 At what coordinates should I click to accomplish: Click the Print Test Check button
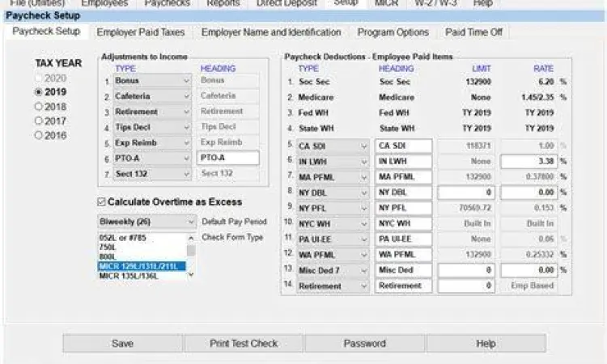tap(244, 343)
